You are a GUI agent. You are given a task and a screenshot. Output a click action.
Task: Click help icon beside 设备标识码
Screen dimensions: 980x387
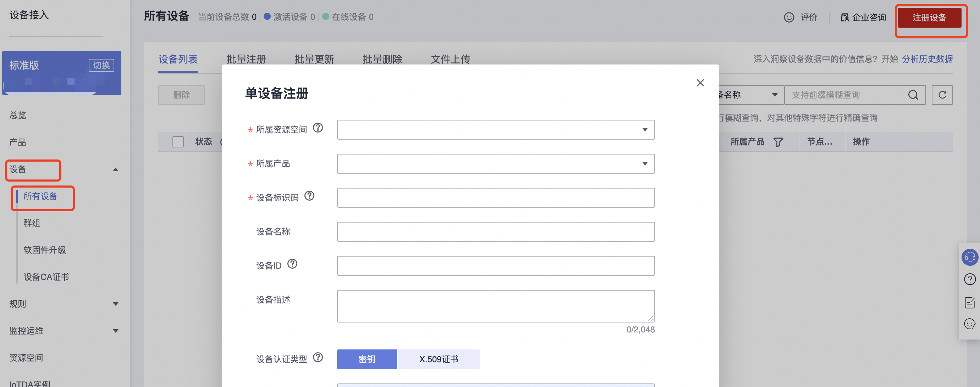tap(309, 196)
